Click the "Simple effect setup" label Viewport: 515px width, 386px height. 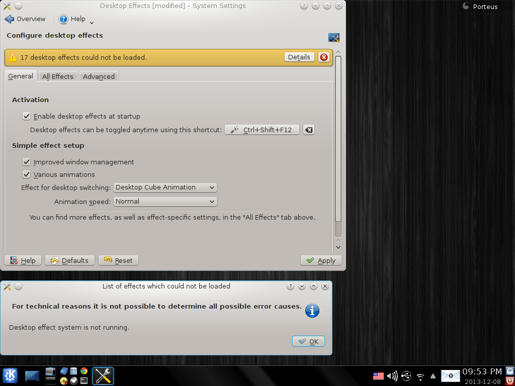pos(48,145)
